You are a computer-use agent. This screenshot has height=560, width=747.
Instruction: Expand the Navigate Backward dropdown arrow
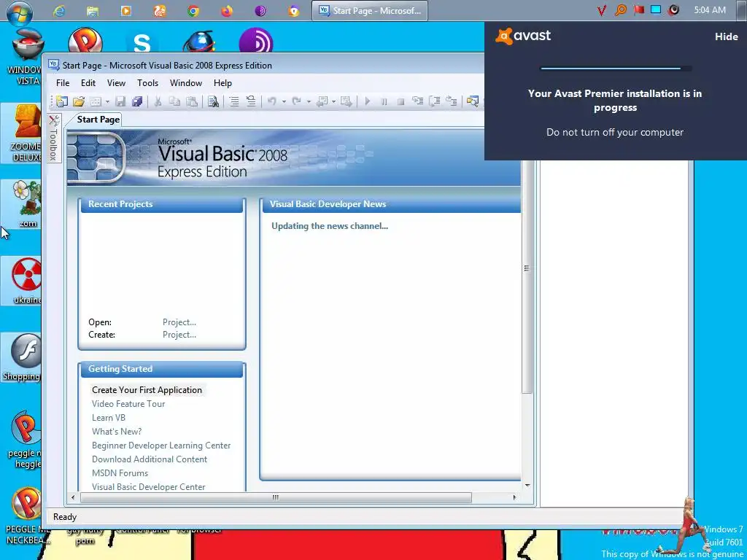pyautogui.click(x=333, y=101)
